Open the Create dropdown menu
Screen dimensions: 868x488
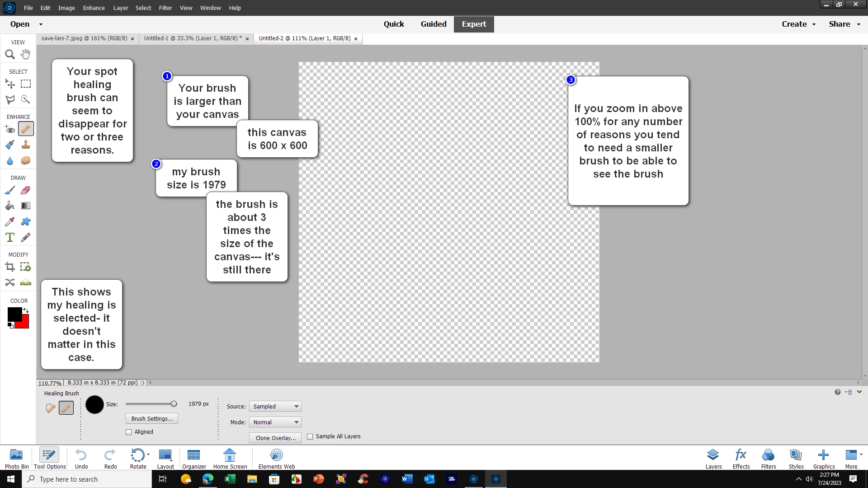pyautogui.click(x=798, y=24)
